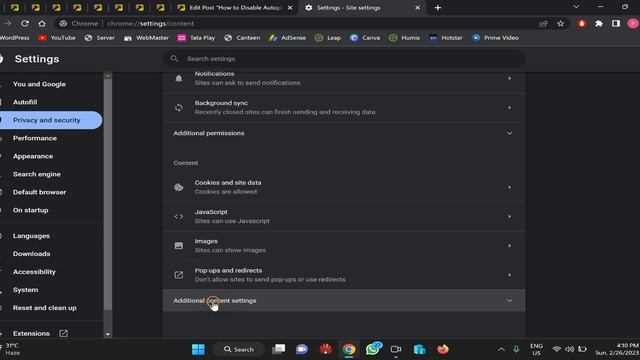Open Extensions link in sidebar
Viewport: 640px width, 360px height.
tap(40, 333)
